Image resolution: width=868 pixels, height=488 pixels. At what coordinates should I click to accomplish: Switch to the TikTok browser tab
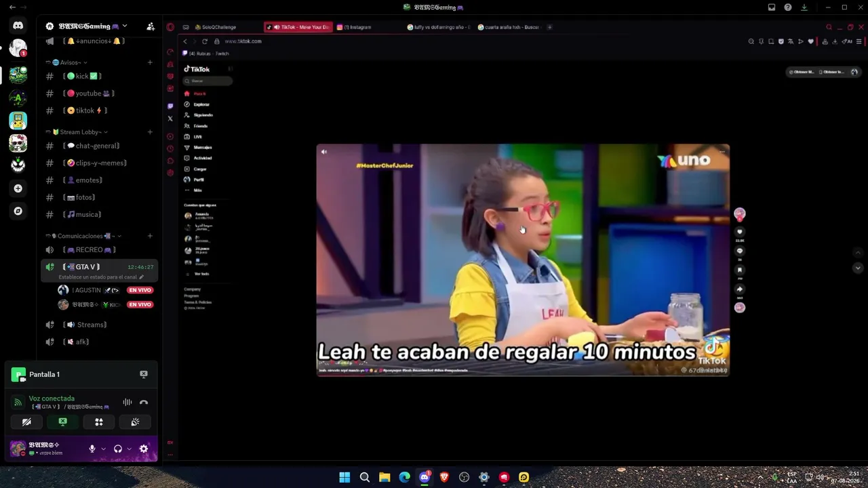click(298, 27)
